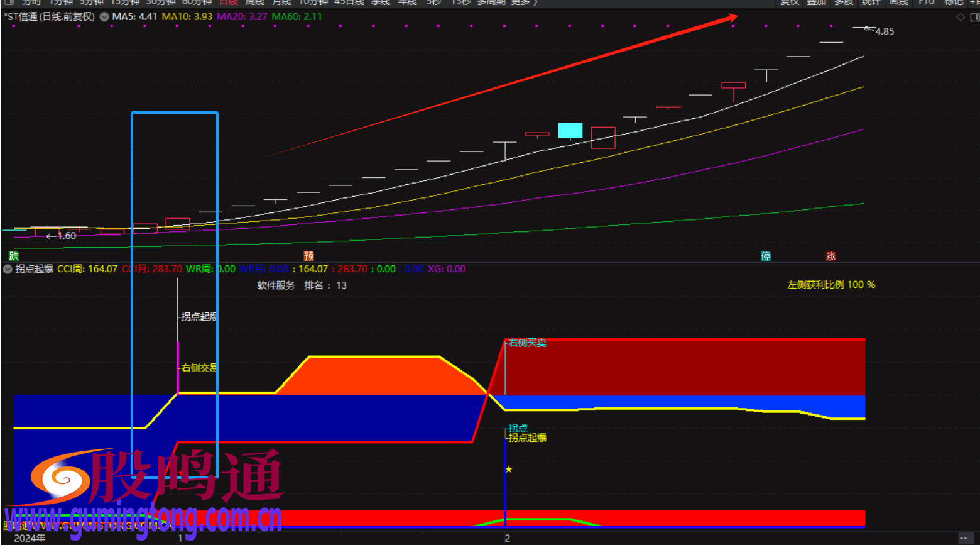Click the green 跌 marker icon
Viewport: 980px width, 545px height.
[14, 256]
